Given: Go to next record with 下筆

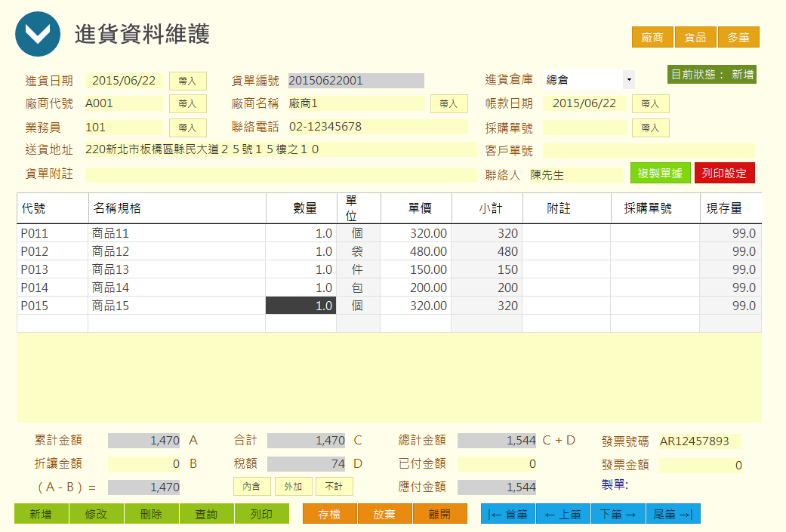Looking at the screenshot, I should point(618,514).
